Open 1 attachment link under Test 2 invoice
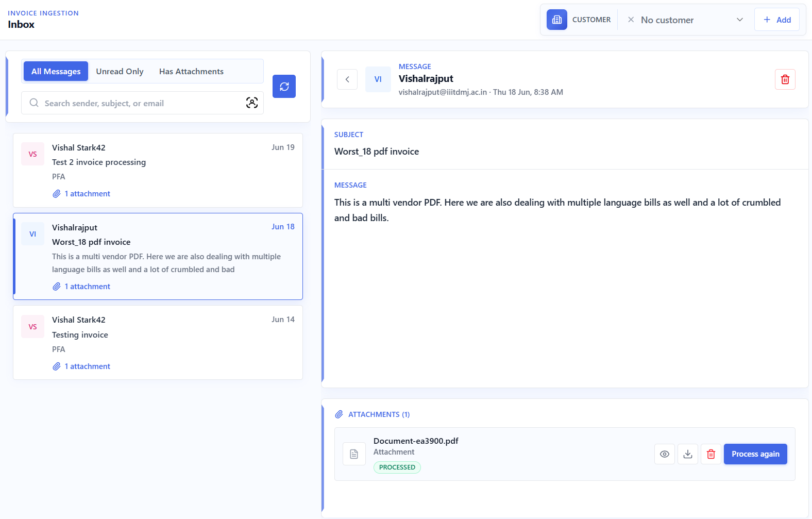Screen dimensions: 812x519 click(81, 194)
